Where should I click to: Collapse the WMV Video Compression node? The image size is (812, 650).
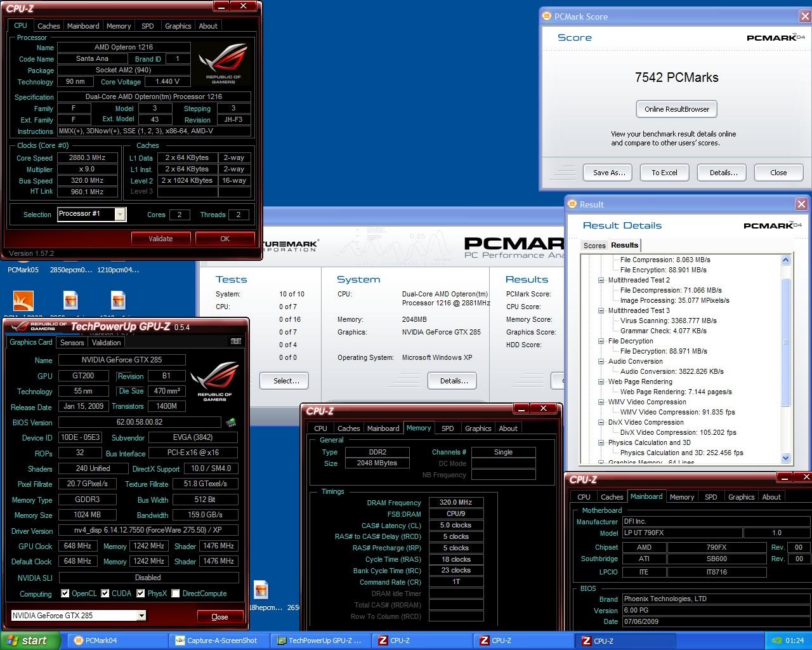(x=601, y=402)
